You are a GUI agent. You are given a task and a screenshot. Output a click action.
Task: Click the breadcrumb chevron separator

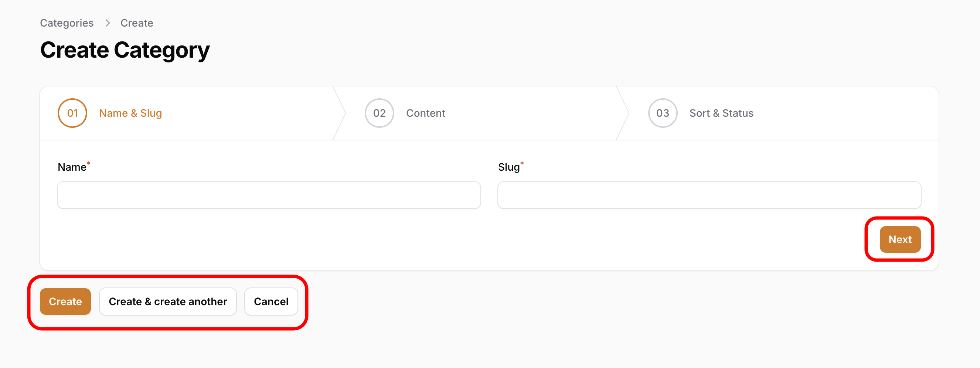point(108,23)
